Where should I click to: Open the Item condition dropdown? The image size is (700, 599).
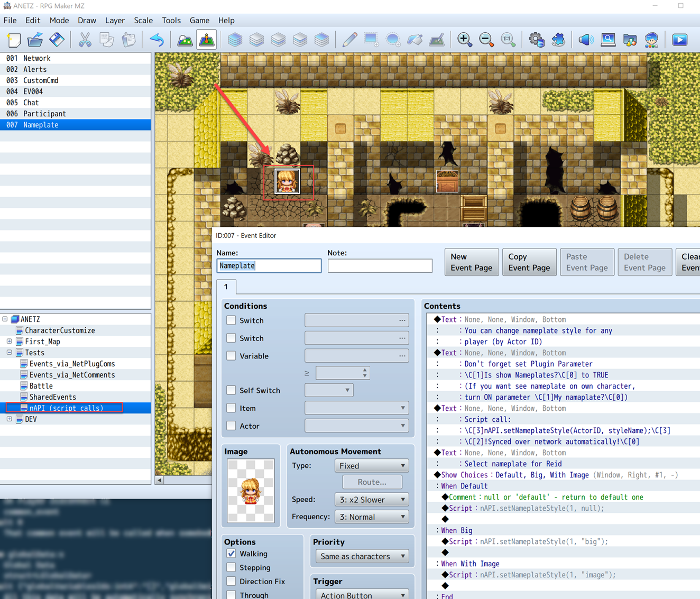pyautogui.click(x=357, y=408)
